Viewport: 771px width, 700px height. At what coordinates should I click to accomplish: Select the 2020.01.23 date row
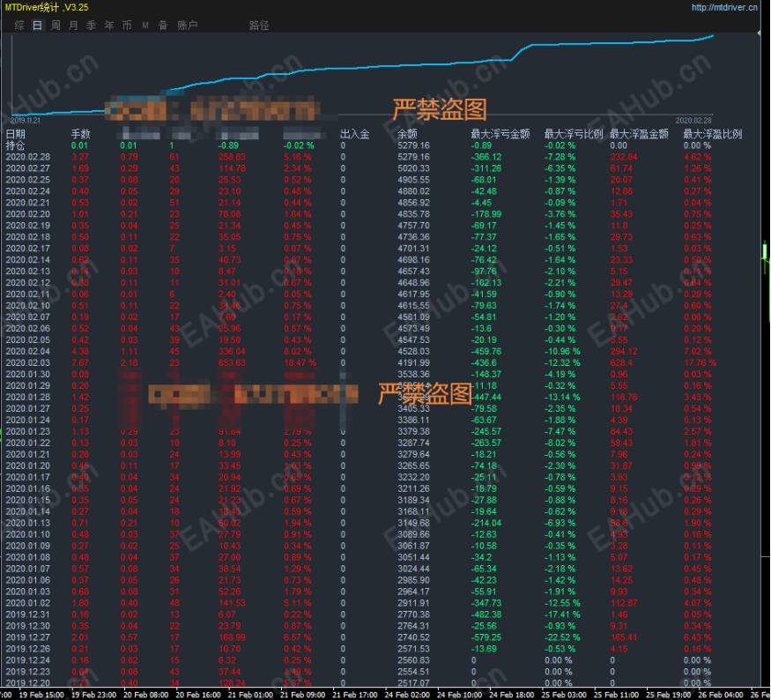click(28, 431)
